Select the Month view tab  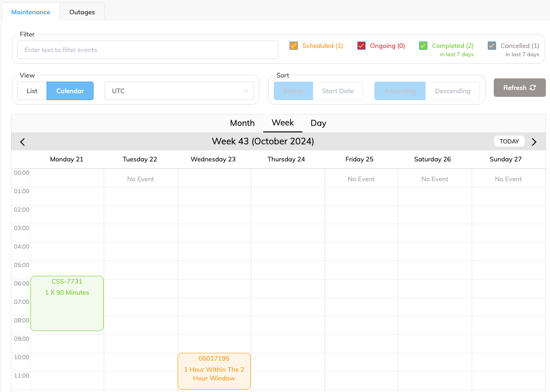pyautogui.click(x=242, y=123)
